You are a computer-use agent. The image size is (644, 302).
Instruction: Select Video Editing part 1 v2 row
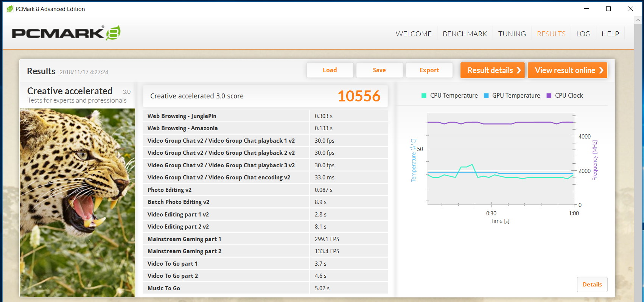tap(265, 215)
